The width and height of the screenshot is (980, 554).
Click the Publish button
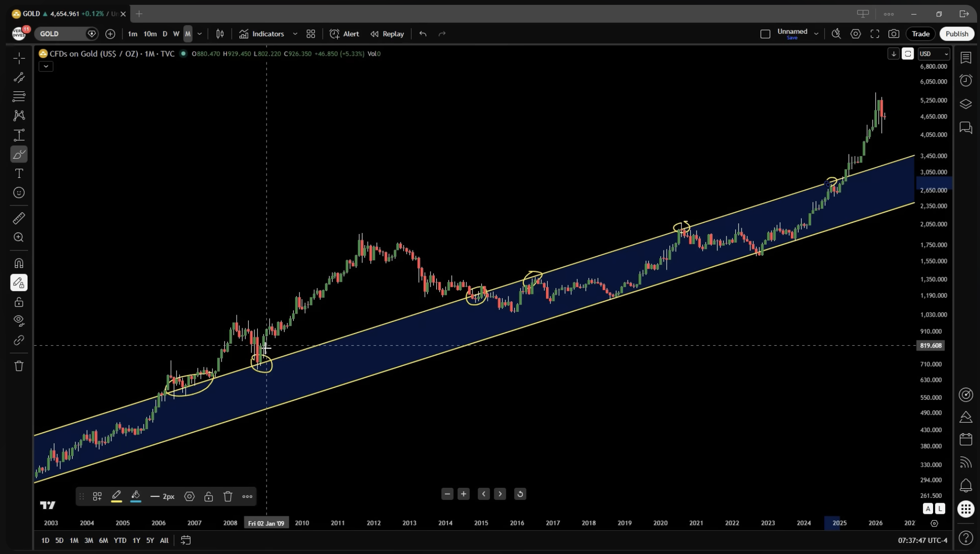pos(956,34)
